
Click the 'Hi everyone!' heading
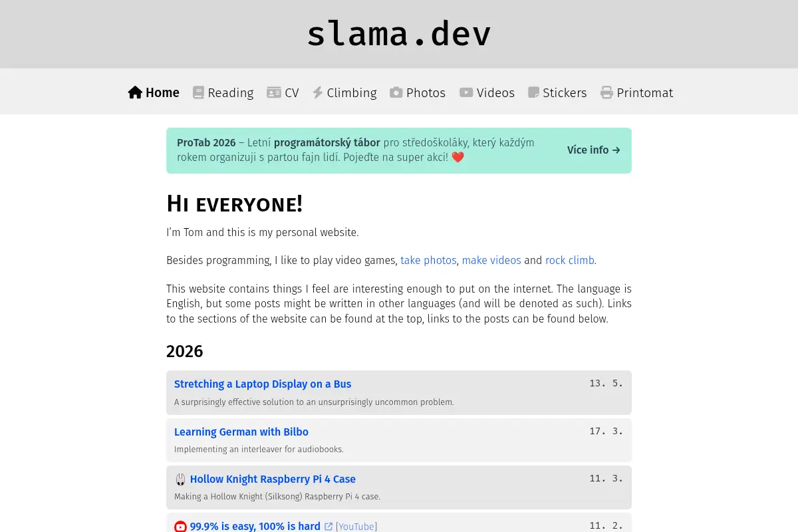pos(235,203)
